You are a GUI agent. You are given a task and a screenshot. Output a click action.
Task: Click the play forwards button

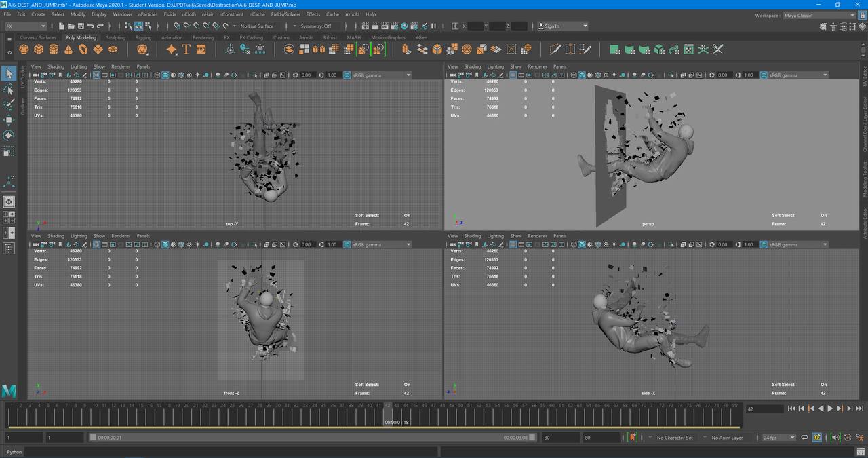pos(830,408)
